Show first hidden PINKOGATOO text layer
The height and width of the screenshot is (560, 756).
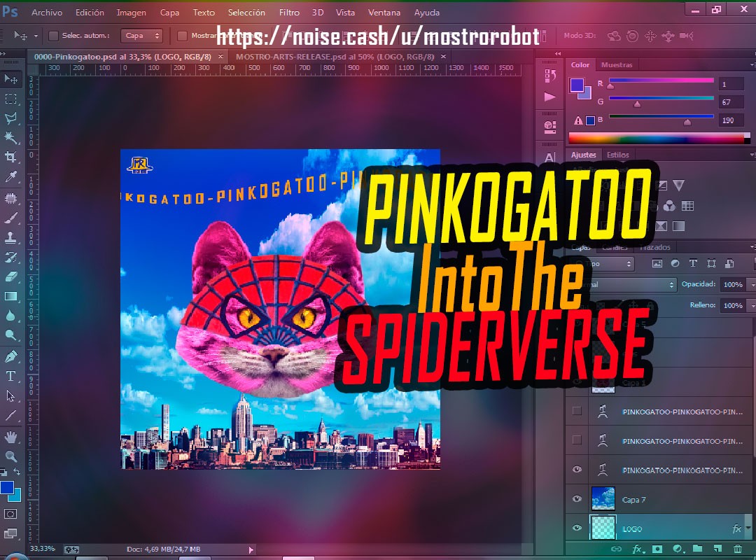pos(577,411)
